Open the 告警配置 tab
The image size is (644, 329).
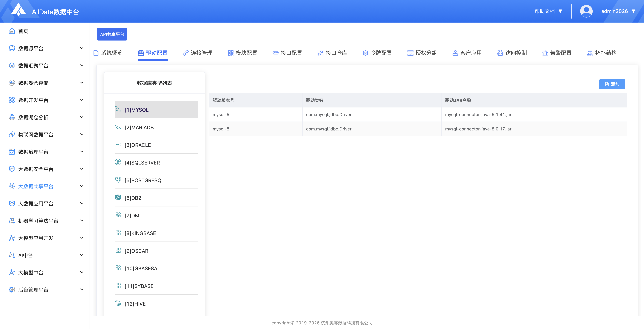click(557, 53)
